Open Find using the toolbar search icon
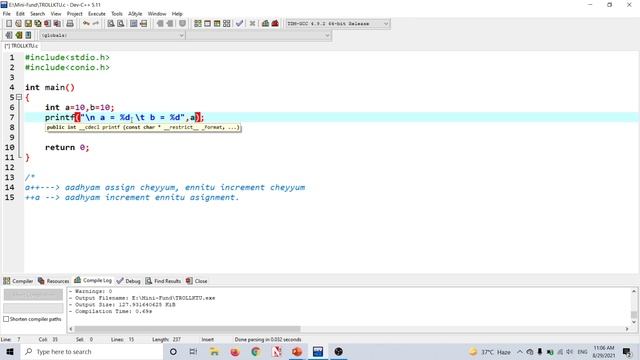This screenshot has width=640, height=360. (111, 24)
